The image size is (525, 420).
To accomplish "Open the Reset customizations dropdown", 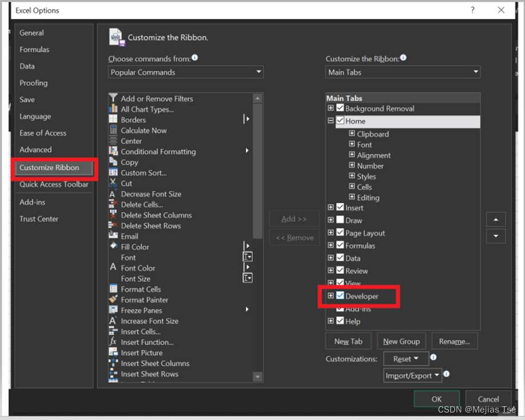I will pos(406,359).
